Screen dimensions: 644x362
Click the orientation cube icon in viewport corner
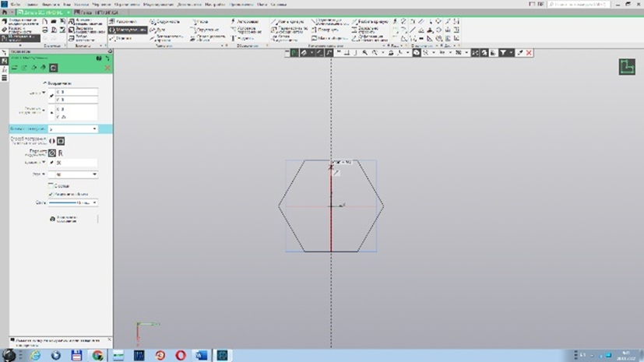(x=627, y=66)
